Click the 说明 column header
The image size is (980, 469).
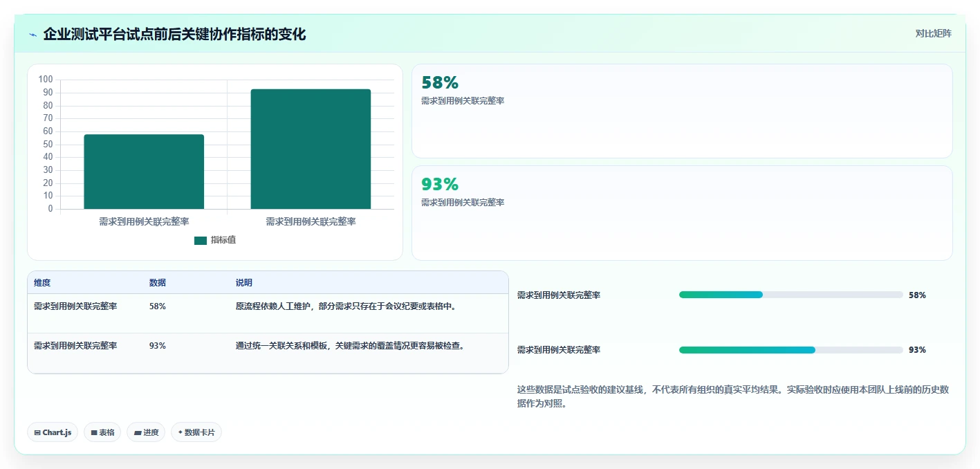[x=244, y=283]
